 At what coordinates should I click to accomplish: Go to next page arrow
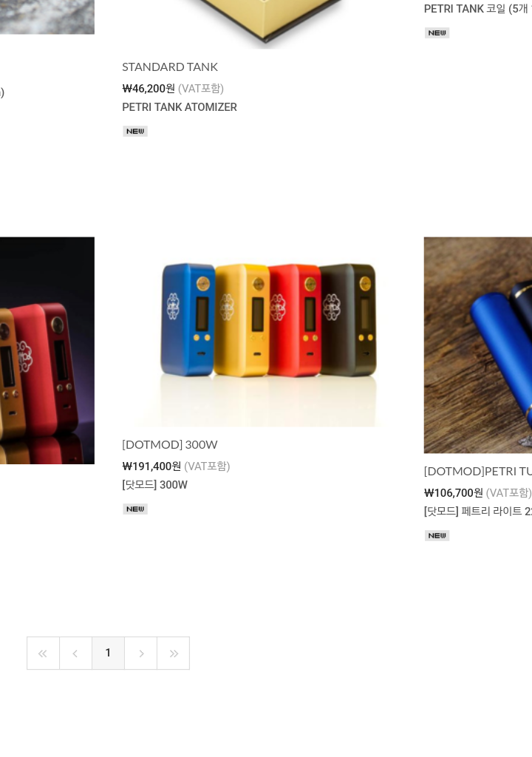tap(141, 654)
